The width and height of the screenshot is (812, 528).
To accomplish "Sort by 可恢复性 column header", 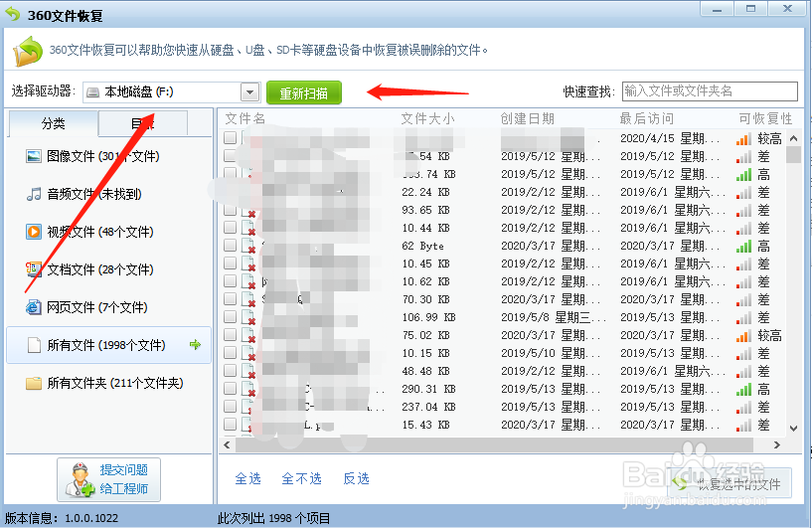I will [x=765, y=118].
